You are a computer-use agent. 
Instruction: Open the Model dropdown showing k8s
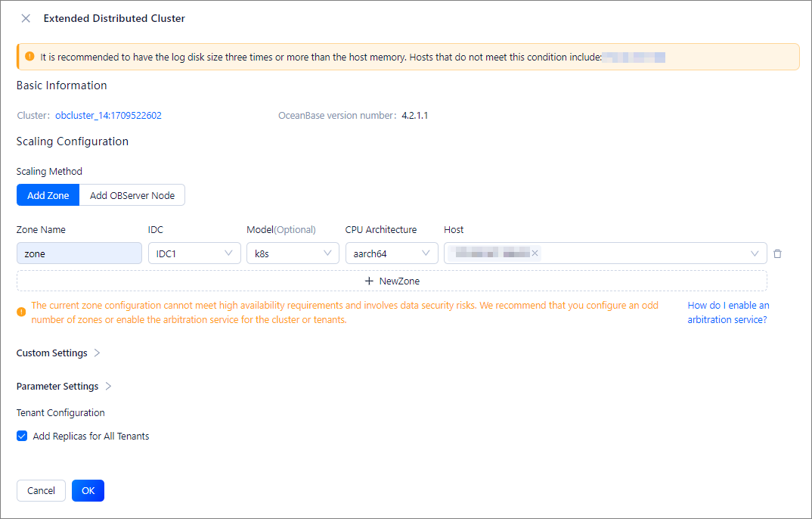click(293, 253)
